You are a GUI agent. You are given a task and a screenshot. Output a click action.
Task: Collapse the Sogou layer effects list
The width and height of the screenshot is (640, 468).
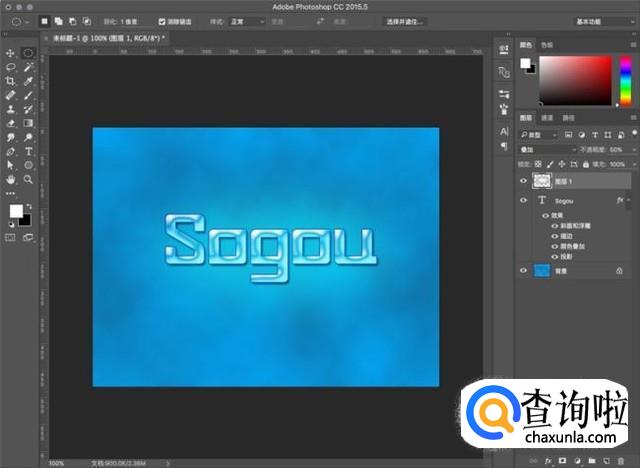(629, 201)
